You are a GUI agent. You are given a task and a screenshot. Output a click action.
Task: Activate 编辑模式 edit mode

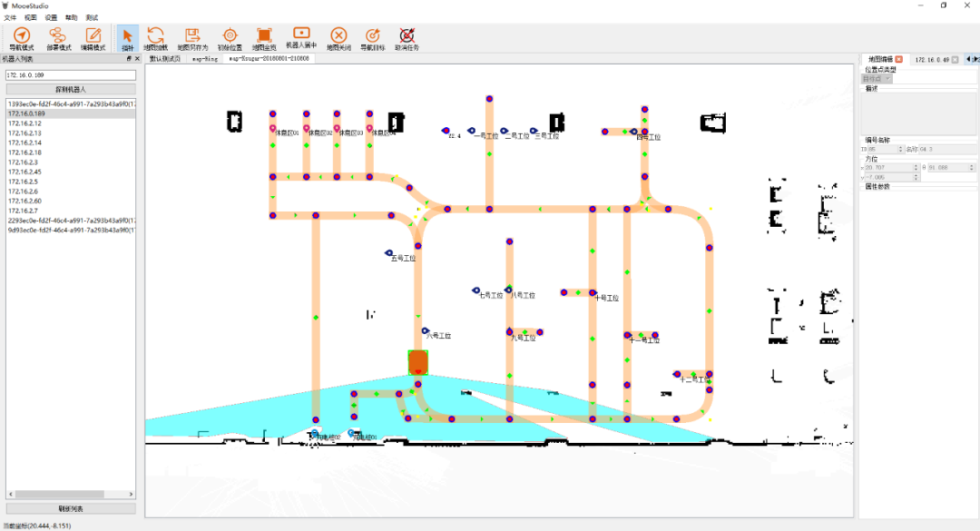point(93,39)
